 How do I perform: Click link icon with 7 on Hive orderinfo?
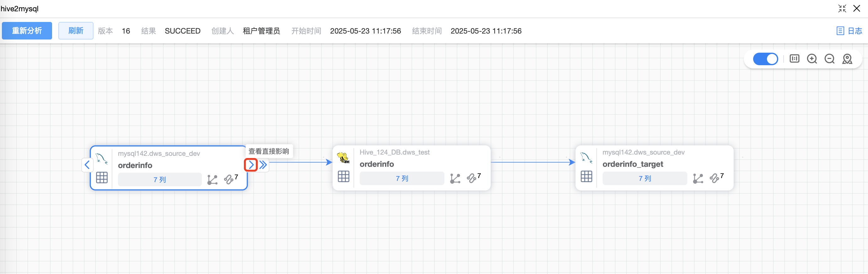(x=474, y=178)
